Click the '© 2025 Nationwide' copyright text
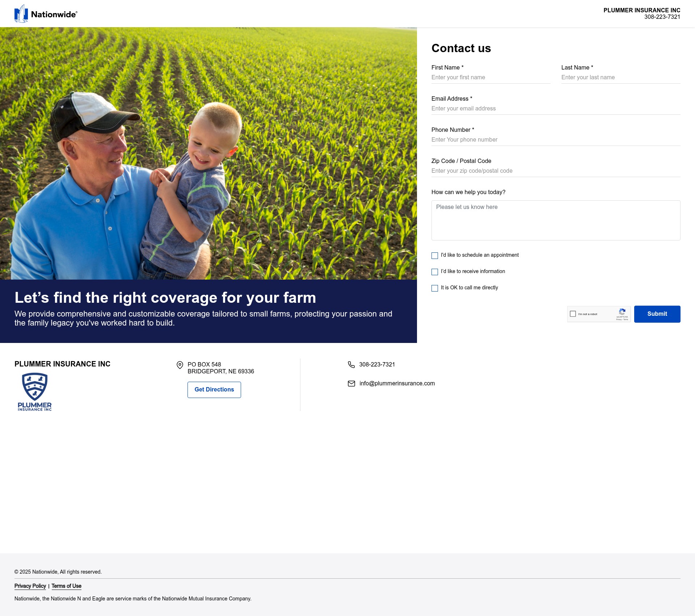The image size is (695, 616). pyautogui.click(x=58, y=572)
